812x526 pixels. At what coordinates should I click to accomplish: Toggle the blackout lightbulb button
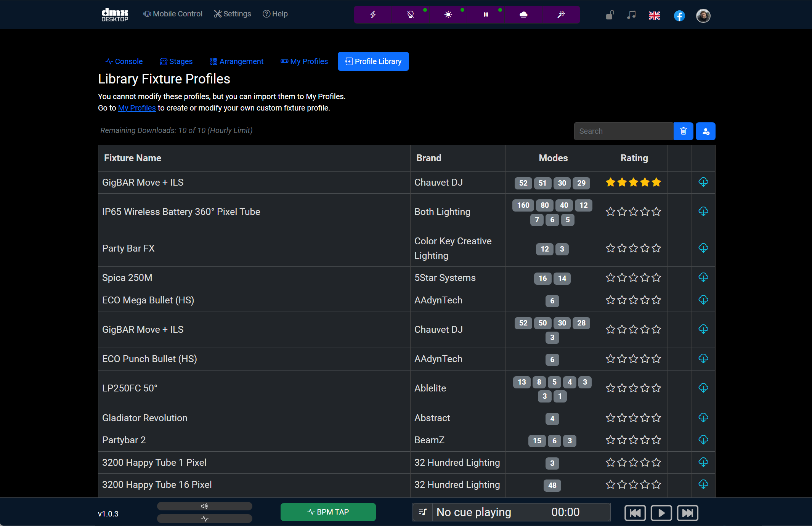[410, 14]
